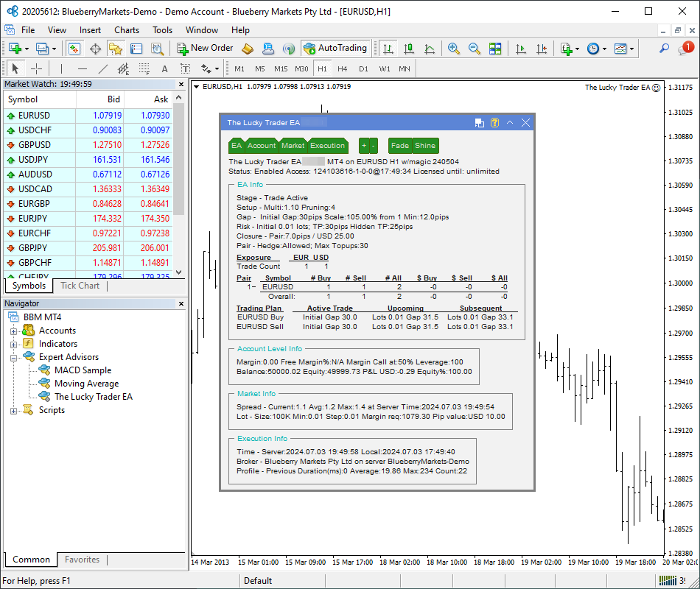Screen dimensions: 700x589
Task: Draw a vertical line tool
Action: point(61,68)
